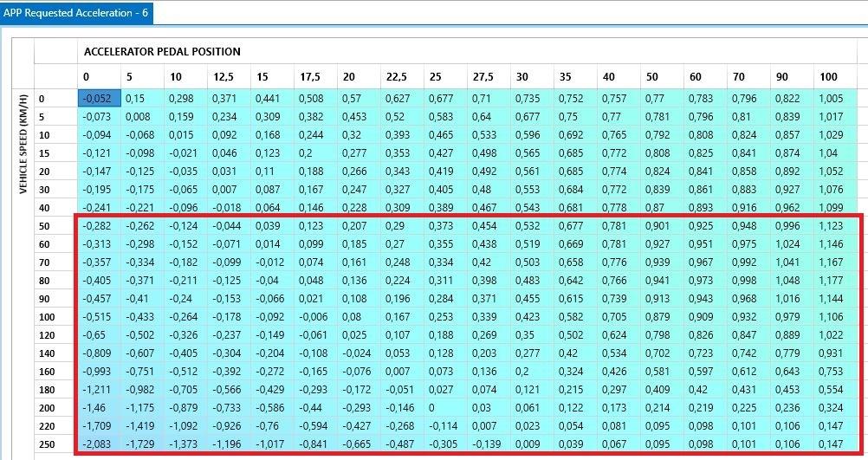Select cell with value -0,809
This screenshot has width=868, height=460.
click(x=99, y=353)
